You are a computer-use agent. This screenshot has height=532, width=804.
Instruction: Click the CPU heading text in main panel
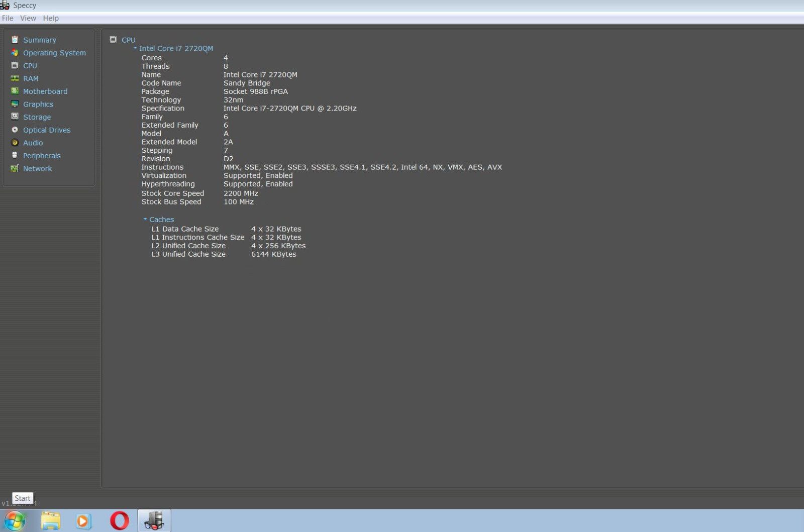pos(129,40)
